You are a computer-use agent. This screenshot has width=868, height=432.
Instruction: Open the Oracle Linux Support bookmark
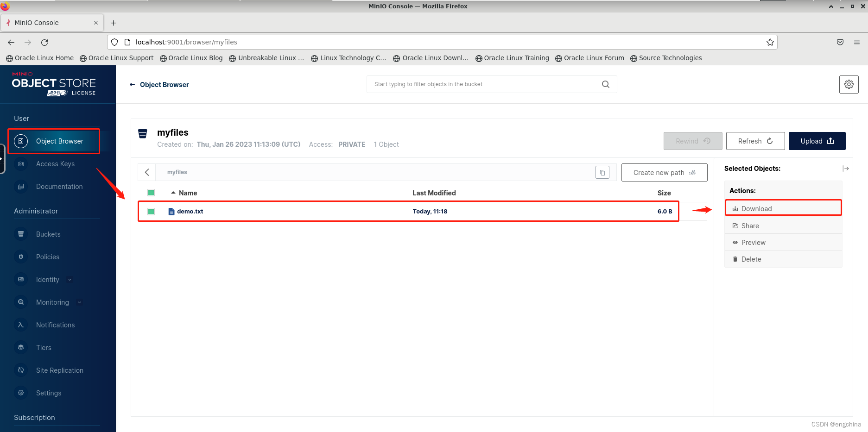117,58
